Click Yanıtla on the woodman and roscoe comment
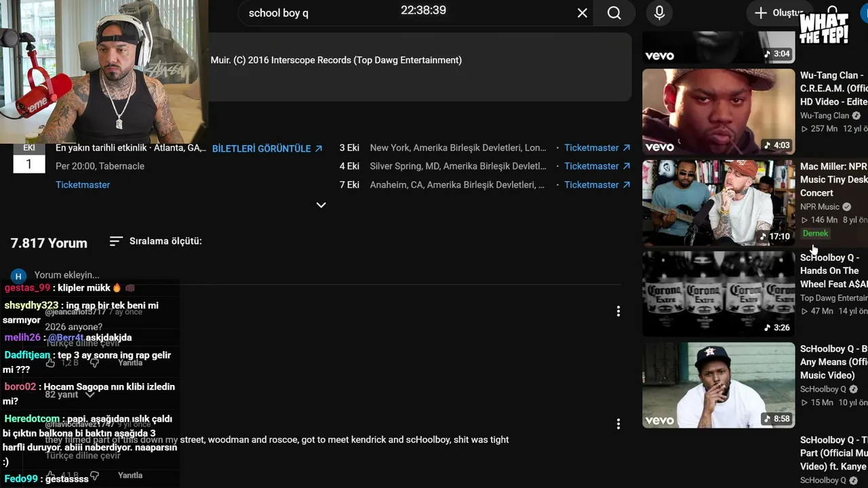868x488 pixels. [x=130, y=476]
